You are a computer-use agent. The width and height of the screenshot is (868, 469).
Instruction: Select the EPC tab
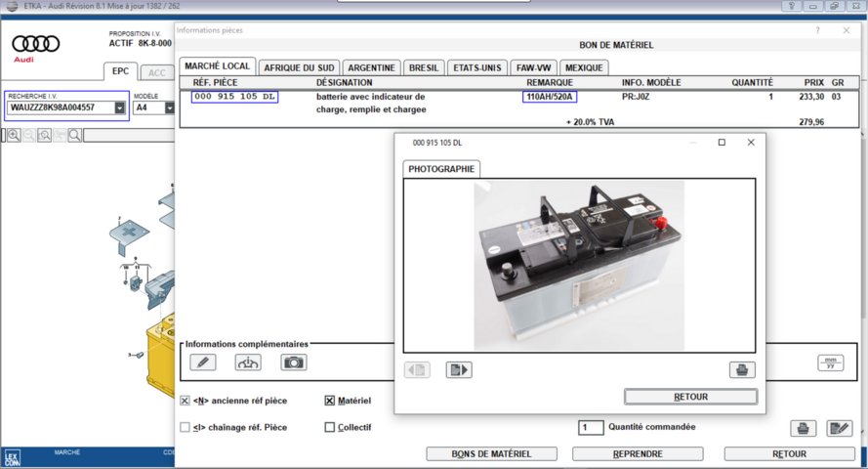click(x=120, y=71)
